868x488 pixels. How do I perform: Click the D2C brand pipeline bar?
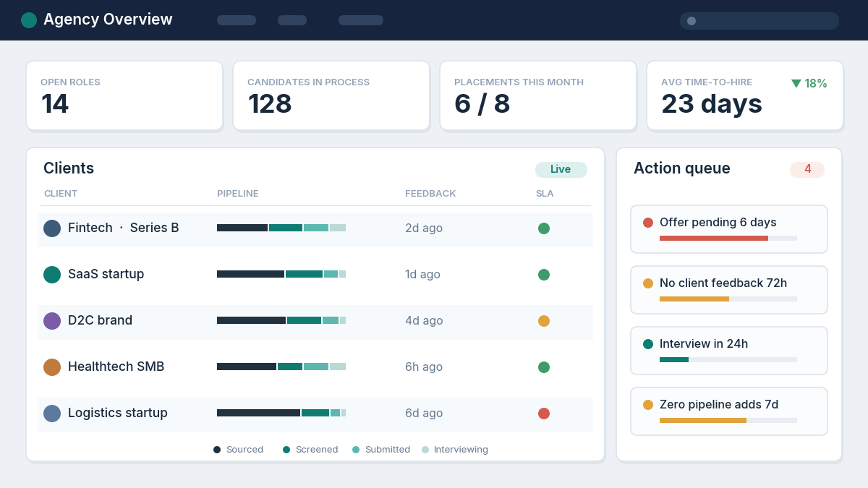tap(281, 320)
